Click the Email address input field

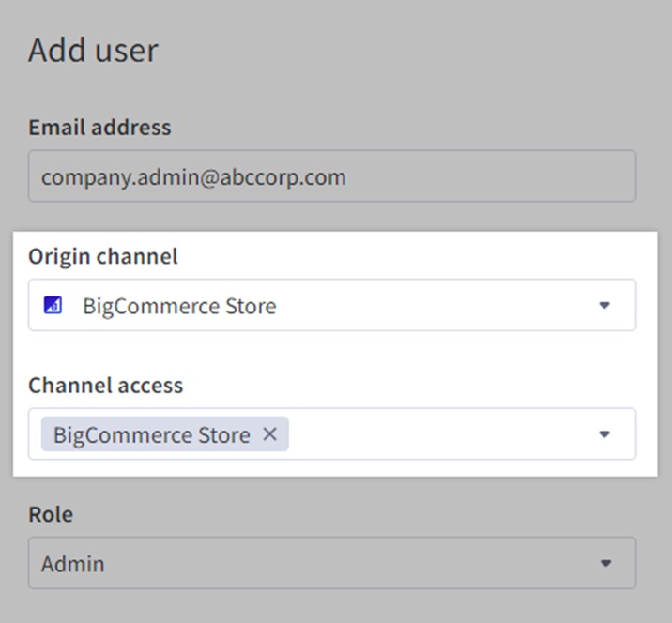332,176
